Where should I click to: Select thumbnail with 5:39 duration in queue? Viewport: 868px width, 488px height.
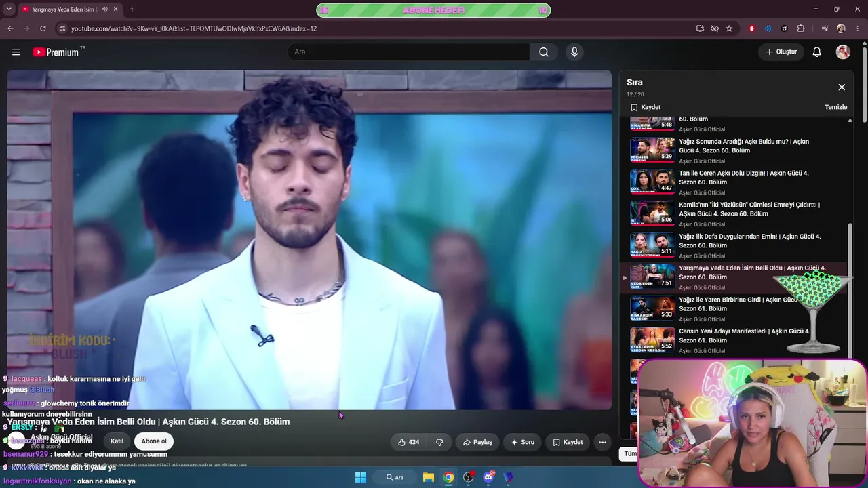click(652, 150)
